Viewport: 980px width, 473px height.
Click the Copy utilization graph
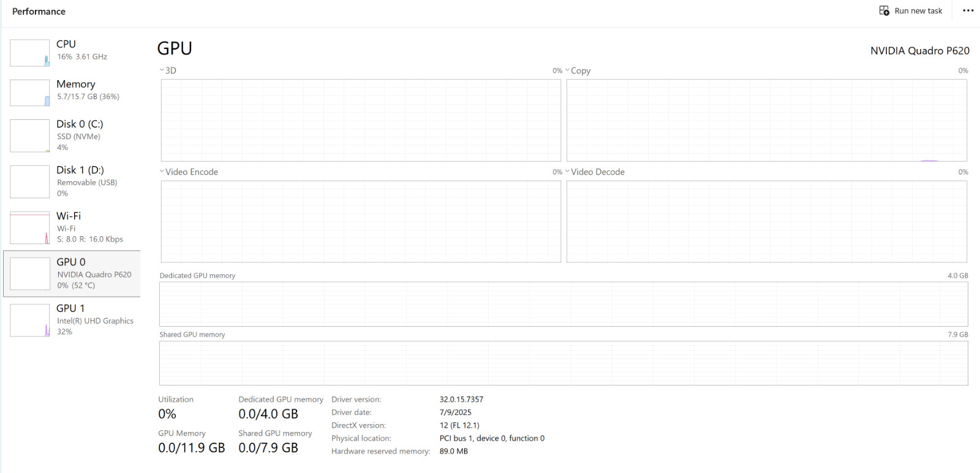pyautogui.click(x=767, y=121)
